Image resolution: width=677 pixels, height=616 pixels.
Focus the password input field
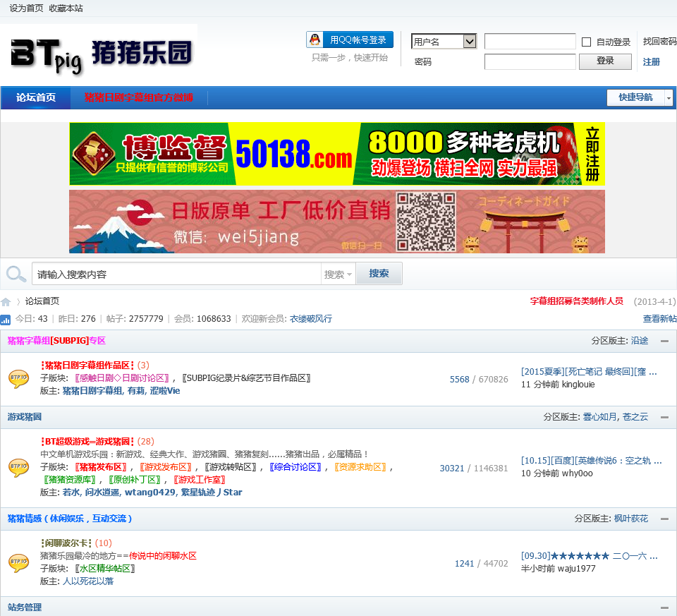click(530, 61)
